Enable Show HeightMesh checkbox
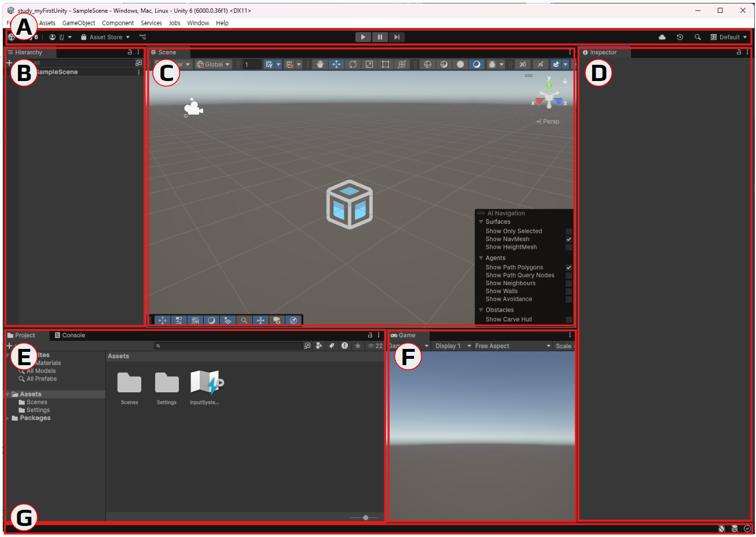Screen dimensions: 756x537 pyautogui.click(x=568, y=247)
